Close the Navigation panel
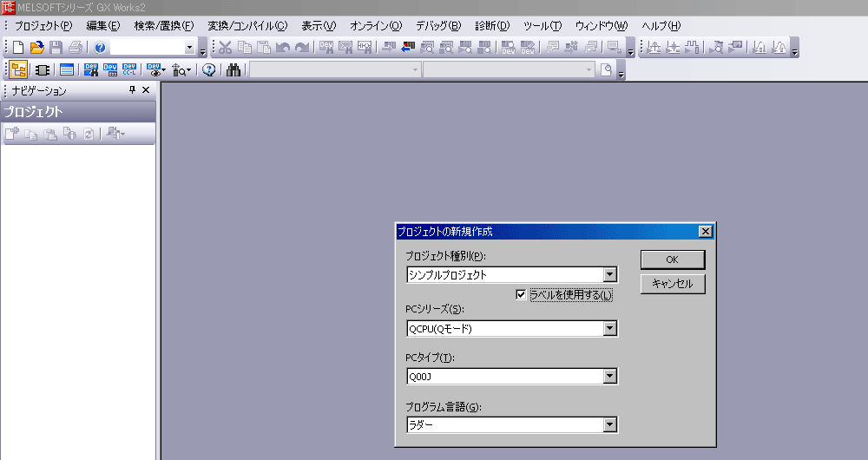This screenshot has height=460, width=868. (x=146, y=89)
